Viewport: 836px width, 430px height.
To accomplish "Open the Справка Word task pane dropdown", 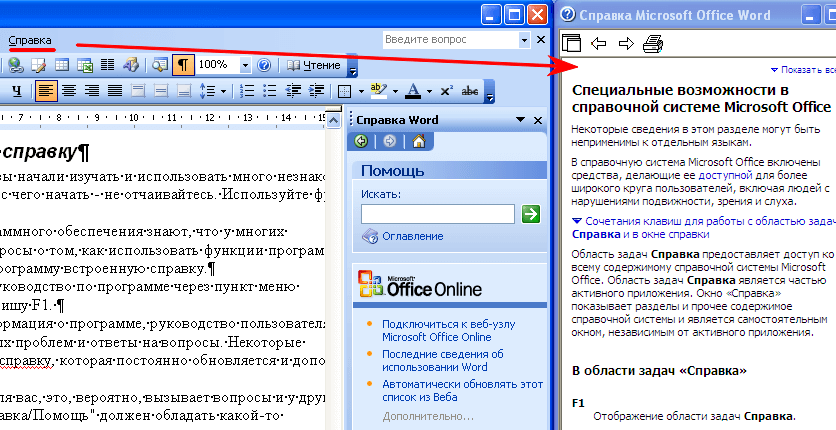I will pyautogui.click(x=520, y=120).
